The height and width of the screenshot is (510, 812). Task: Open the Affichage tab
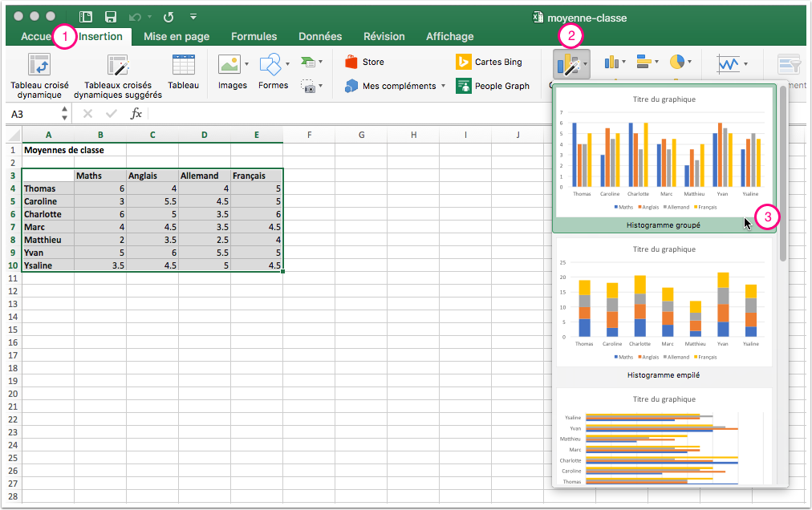449,36
